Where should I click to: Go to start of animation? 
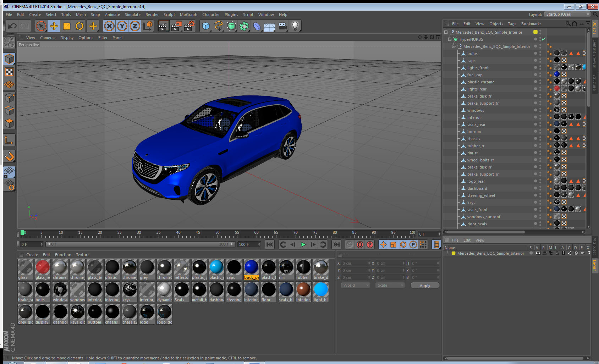tap(270, 244)
